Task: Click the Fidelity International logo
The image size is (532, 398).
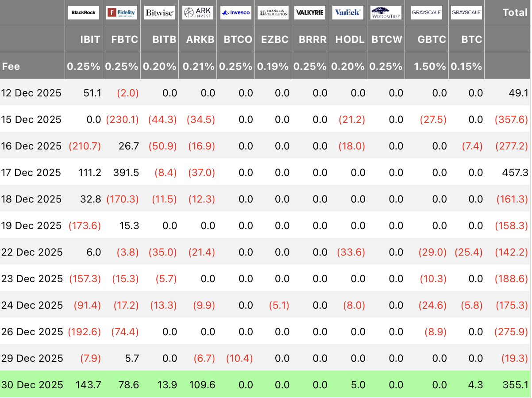Action: tap(122, 12)
